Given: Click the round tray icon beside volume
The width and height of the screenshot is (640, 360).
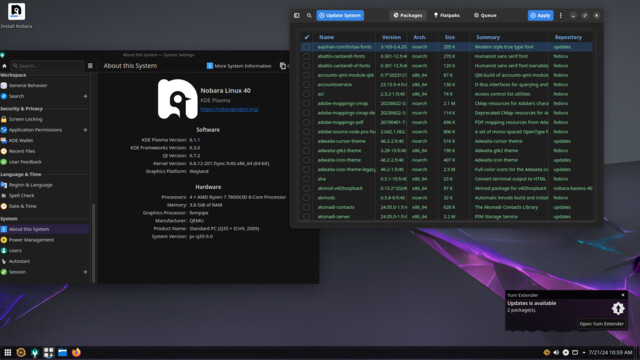Looking at the screenshot, I should point(565,352).
